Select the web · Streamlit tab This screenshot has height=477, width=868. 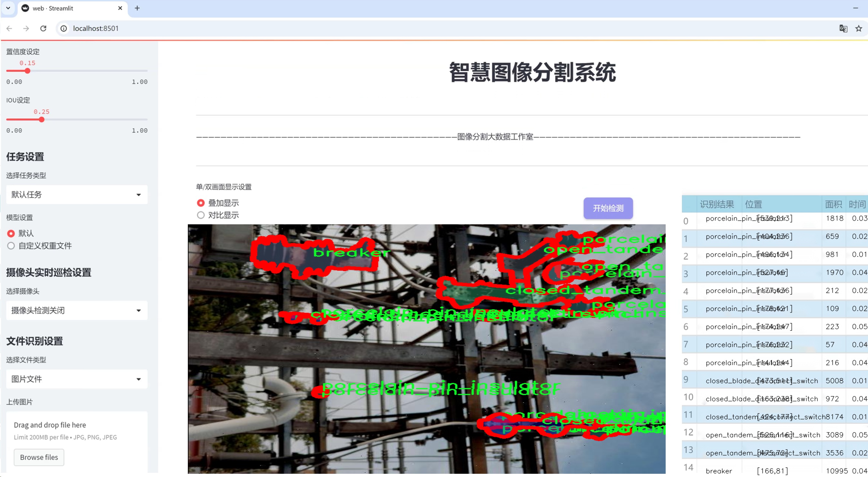[72, 8]
